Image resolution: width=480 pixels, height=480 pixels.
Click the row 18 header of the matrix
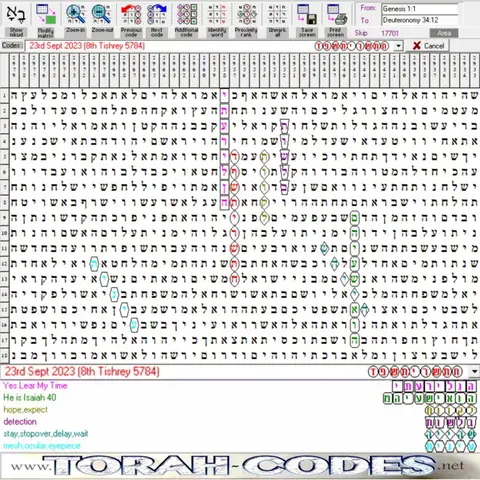pos(4,356)
